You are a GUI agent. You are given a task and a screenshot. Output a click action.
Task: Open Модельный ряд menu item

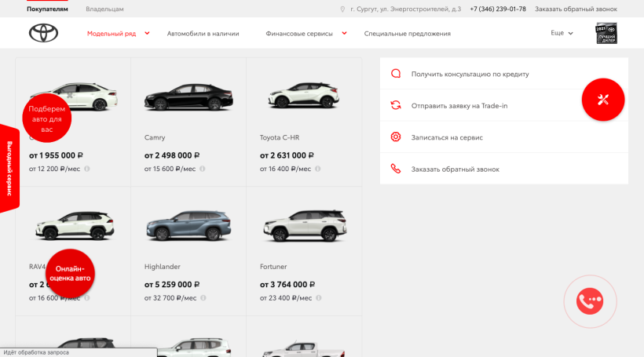(112, 34)
